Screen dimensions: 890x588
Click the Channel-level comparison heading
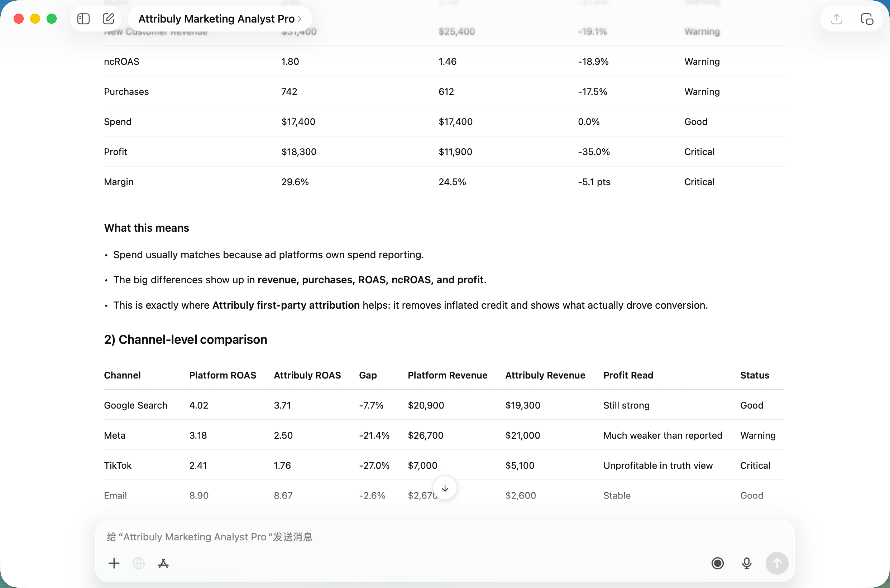185,339
